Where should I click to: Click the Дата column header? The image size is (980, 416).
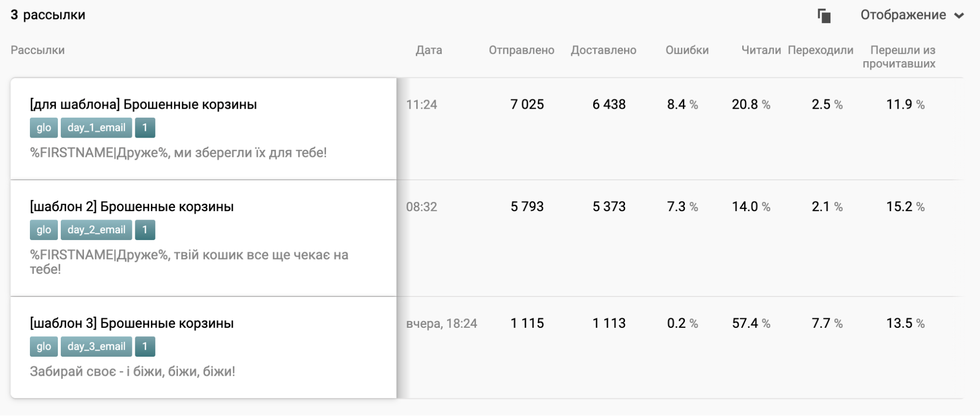pos(428,50)
